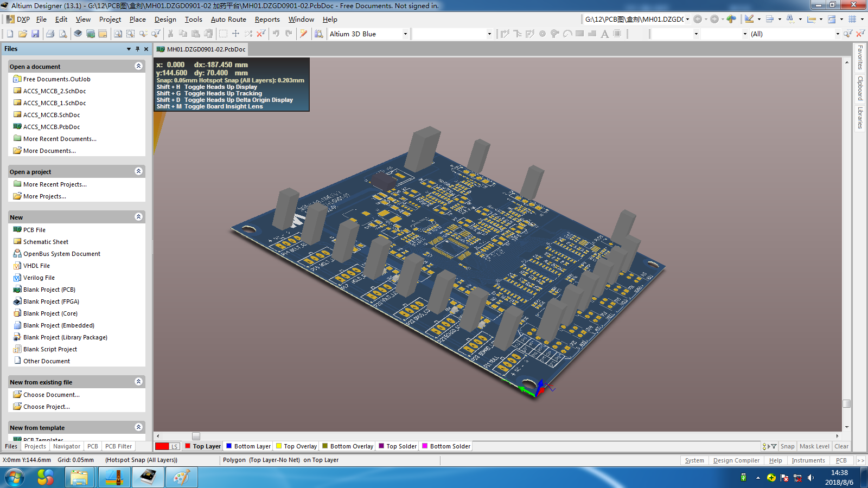Open the document path dropdown arrow
The image size is (868, 488).
pyautogui.click(x=687, y=19)
